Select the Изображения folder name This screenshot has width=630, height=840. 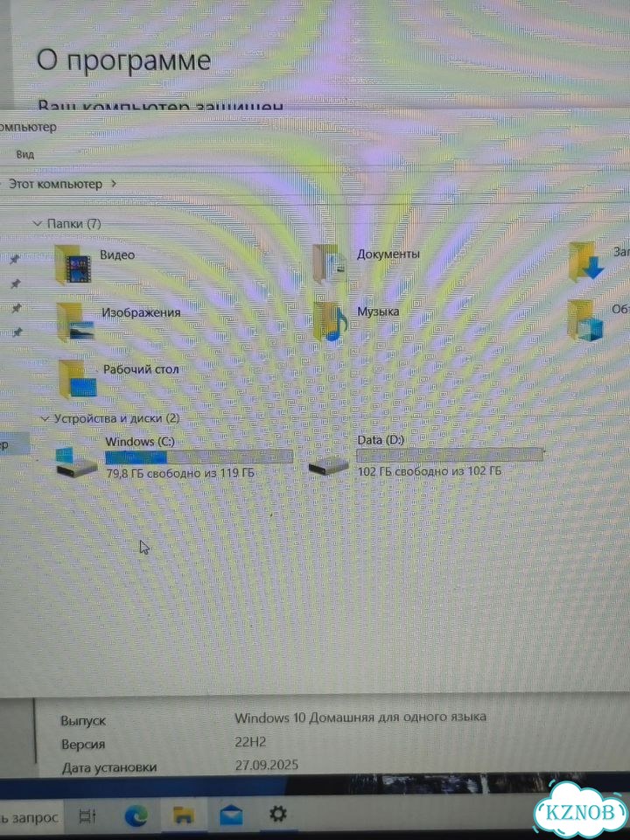141,312
